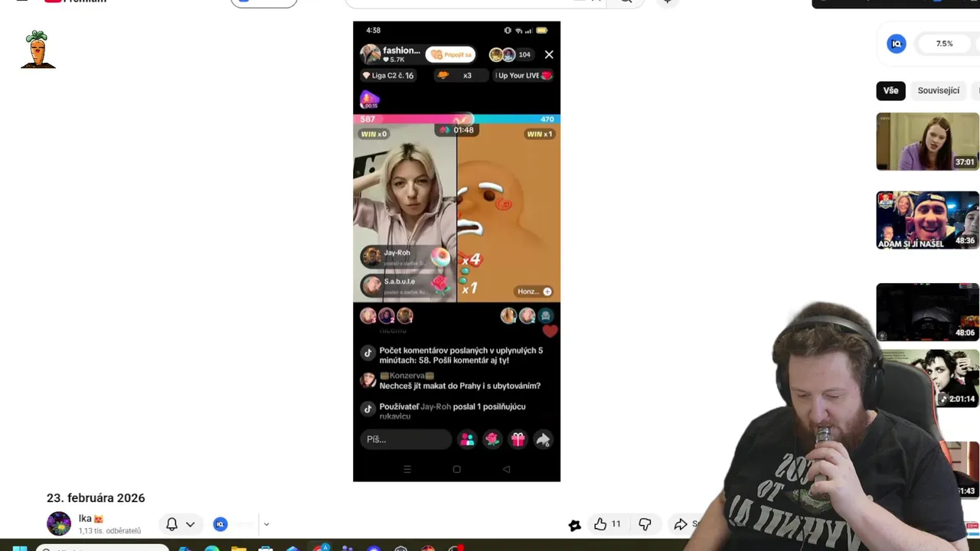Click the IQ 7.5% score widget

pos(945,44)
